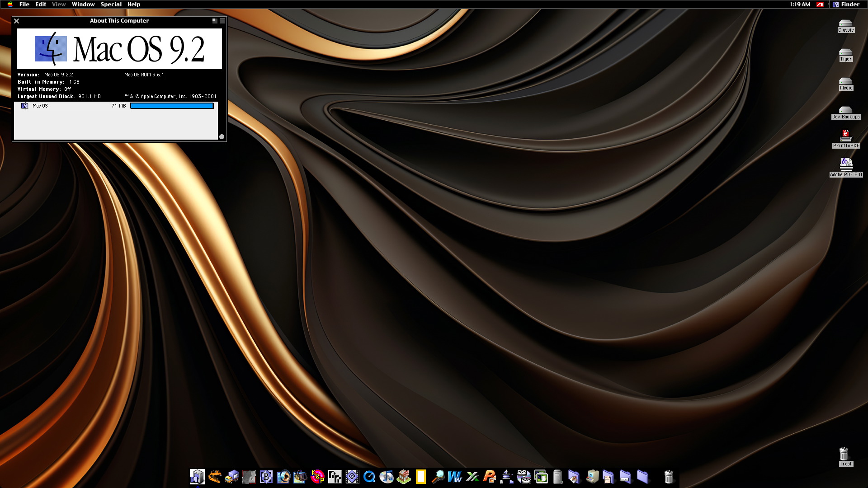Select the PrintToPDF desktop printer icon
Image resolution: width=868 pixels, height=488 pixels.
pyautogui.click(x=845, y=139)
